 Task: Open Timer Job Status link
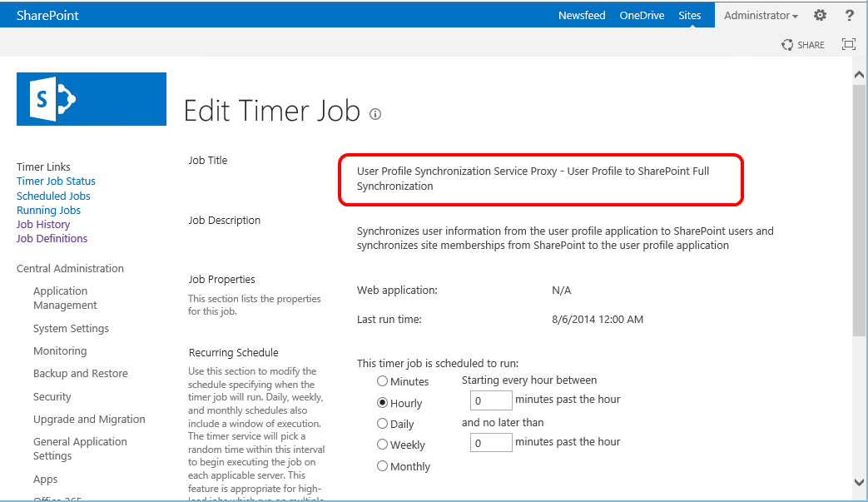click(x=56, y=181)
